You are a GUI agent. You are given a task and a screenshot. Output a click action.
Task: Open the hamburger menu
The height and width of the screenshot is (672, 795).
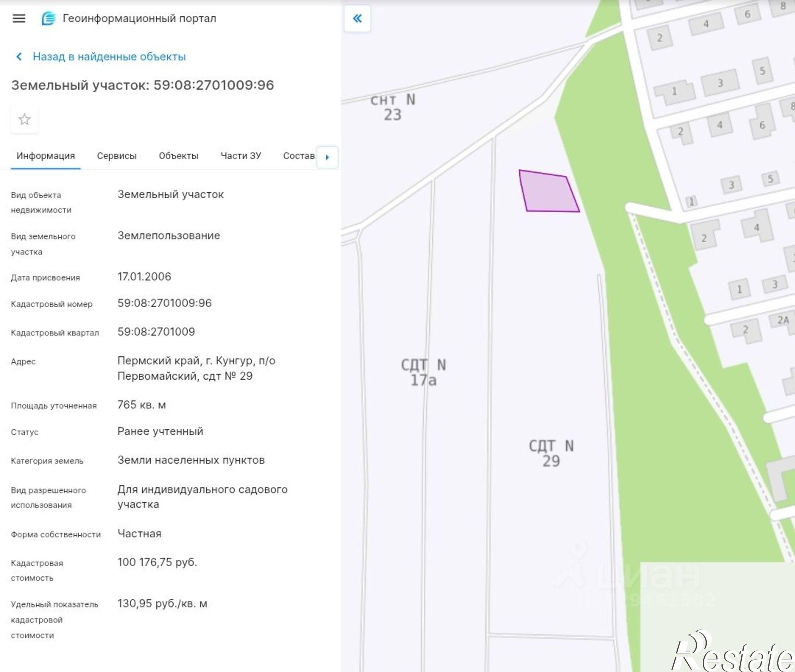19,19
